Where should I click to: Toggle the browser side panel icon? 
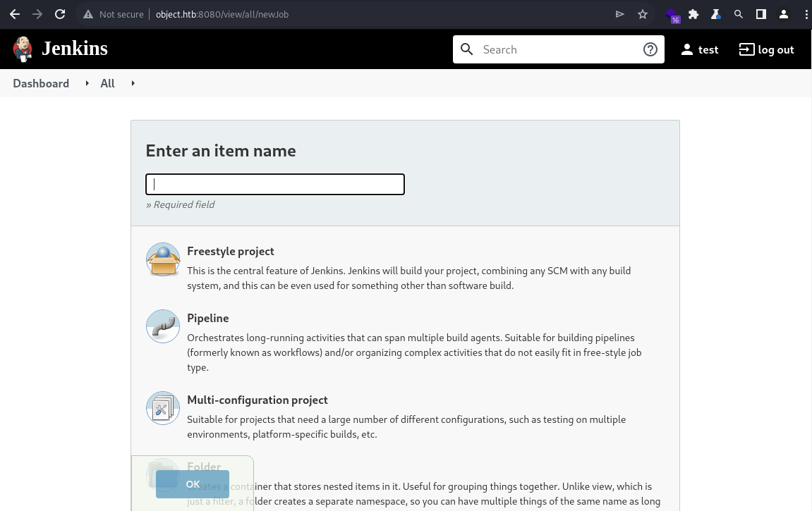click(x=761, y=15)
